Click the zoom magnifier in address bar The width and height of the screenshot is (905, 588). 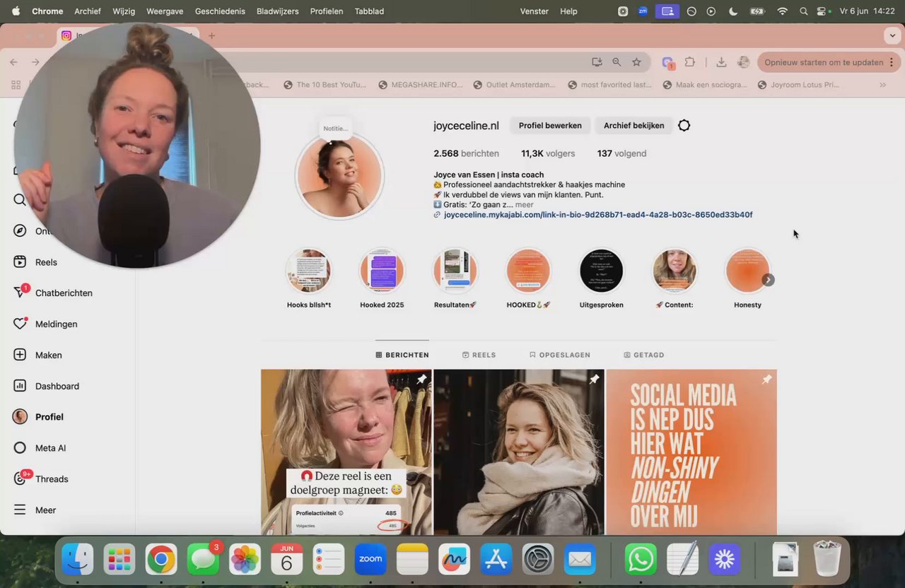[617, 62]
